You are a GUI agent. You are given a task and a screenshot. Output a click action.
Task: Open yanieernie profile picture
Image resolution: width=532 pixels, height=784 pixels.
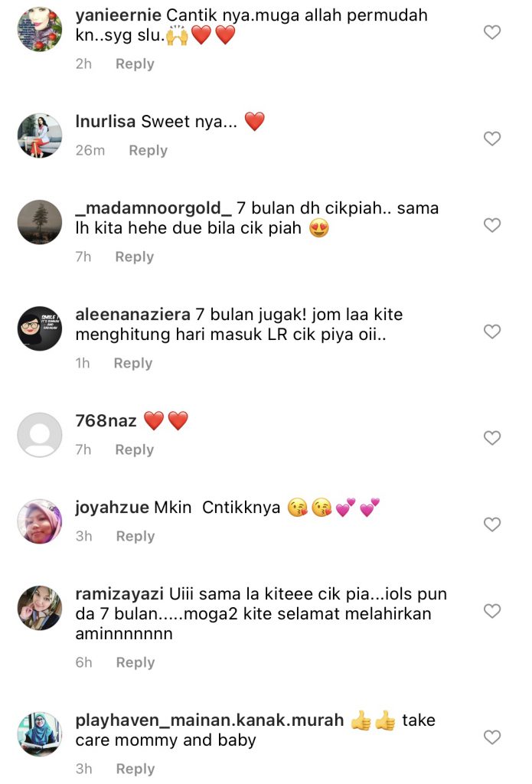[x=40, y=30]
